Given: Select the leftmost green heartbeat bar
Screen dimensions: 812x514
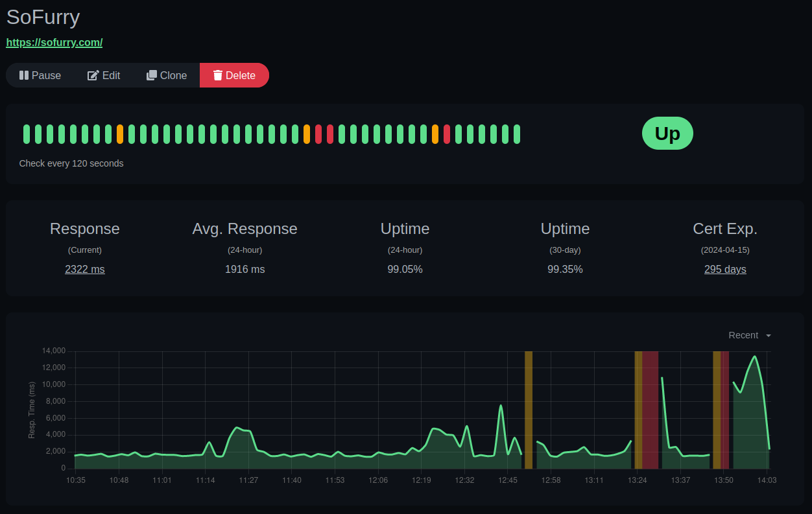Looking at the screenshot, I should pyautogui.click(x=27, y=134).
